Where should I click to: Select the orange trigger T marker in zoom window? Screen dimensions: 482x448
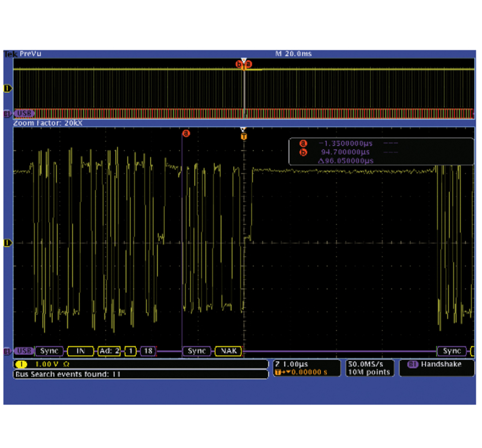[244, 136]
